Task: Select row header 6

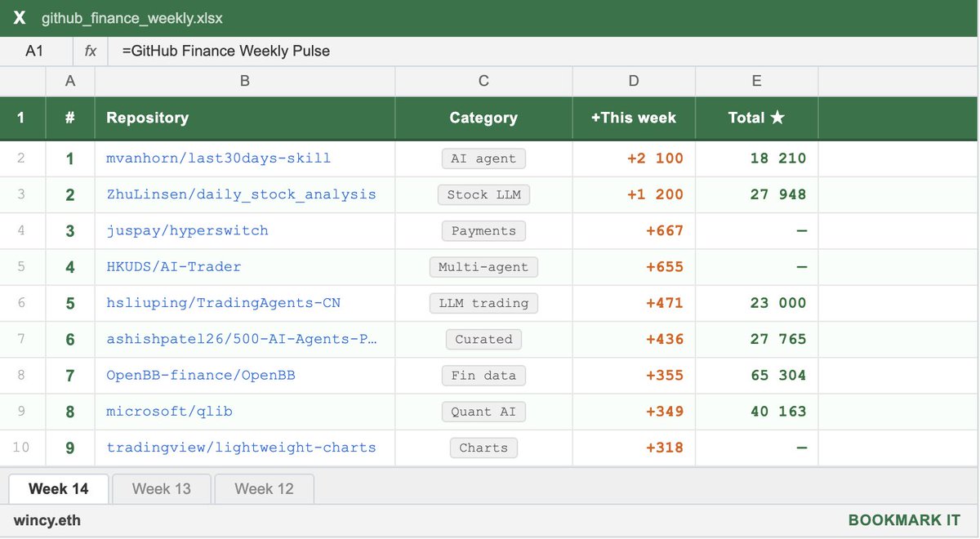Action: coord(22,303)
